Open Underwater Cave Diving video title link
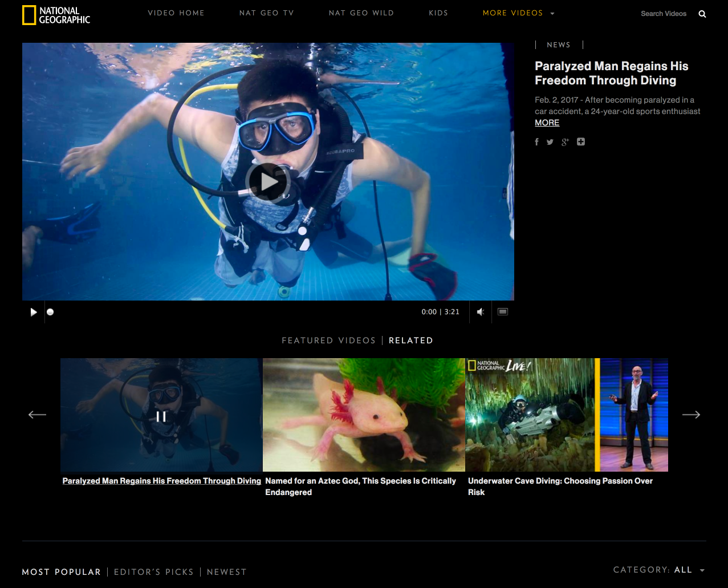 [560, 486]
